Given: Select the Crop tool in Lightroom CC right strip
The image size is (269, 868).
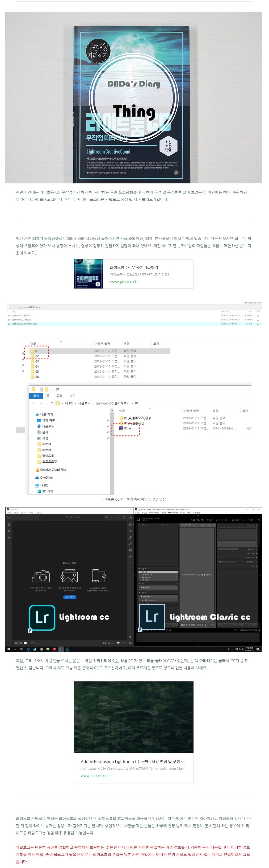Looking at the screenshot, I should point(130,531).
